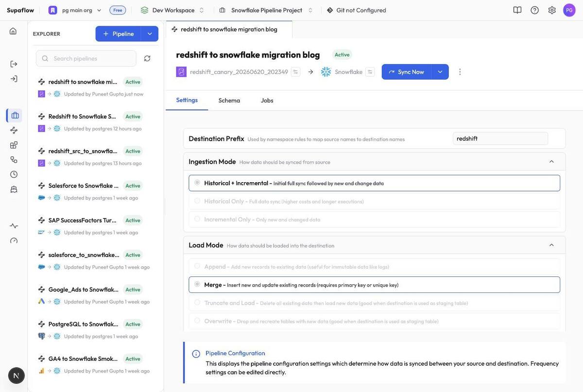Select Incremental Only ingestion mode
Image resolution: width=583 pixels, height=392 pixels.
coord(375,219)
